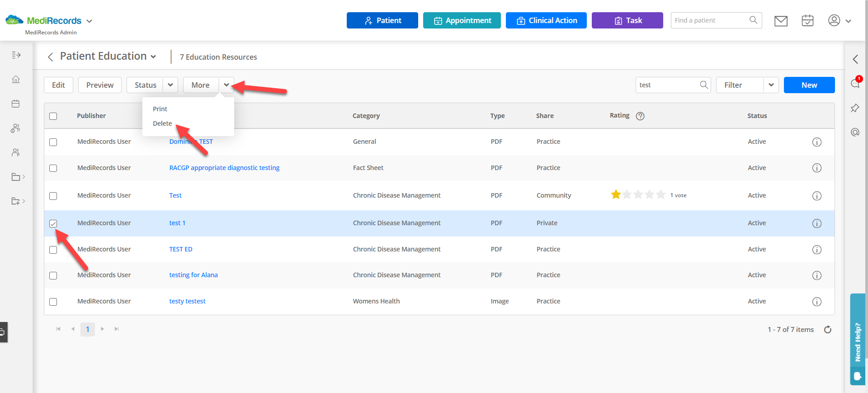Open the user account profile icon
The width and height of the screenshot is (868, 393).
(834, 20)
